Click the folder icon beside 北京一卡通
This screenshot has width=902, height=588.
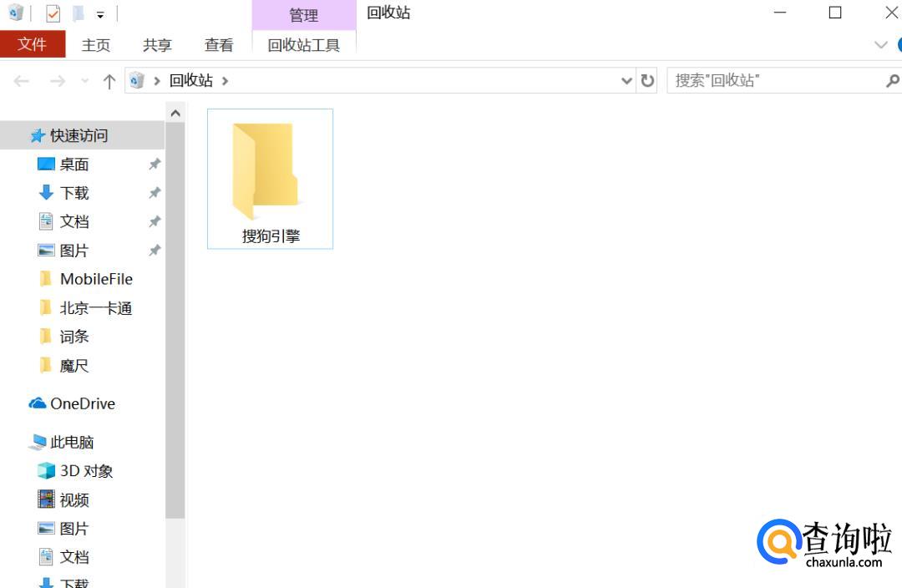[46, 308]
